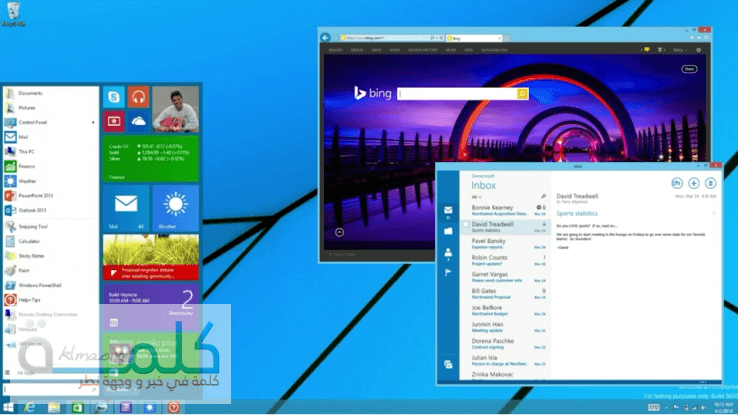
Task: Open Internet Explorer from the taskbar
Action: coord(30,407)
